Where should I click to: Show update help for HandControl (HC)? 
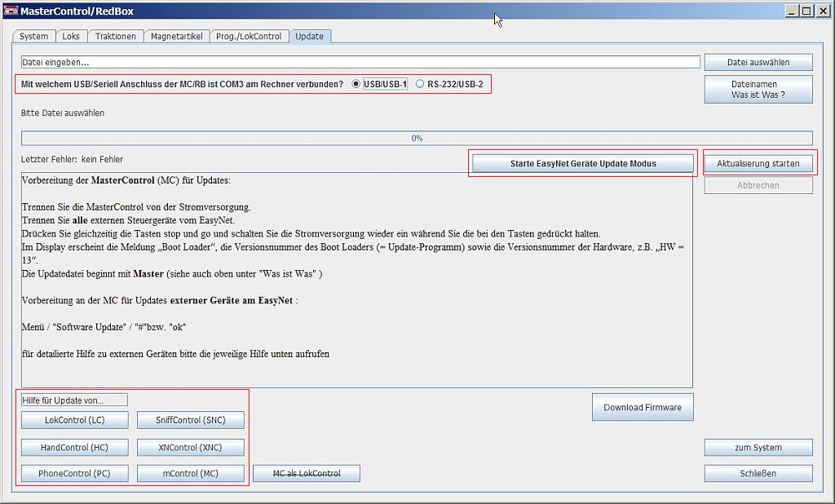pyautogui.click(x=74, y=447)
